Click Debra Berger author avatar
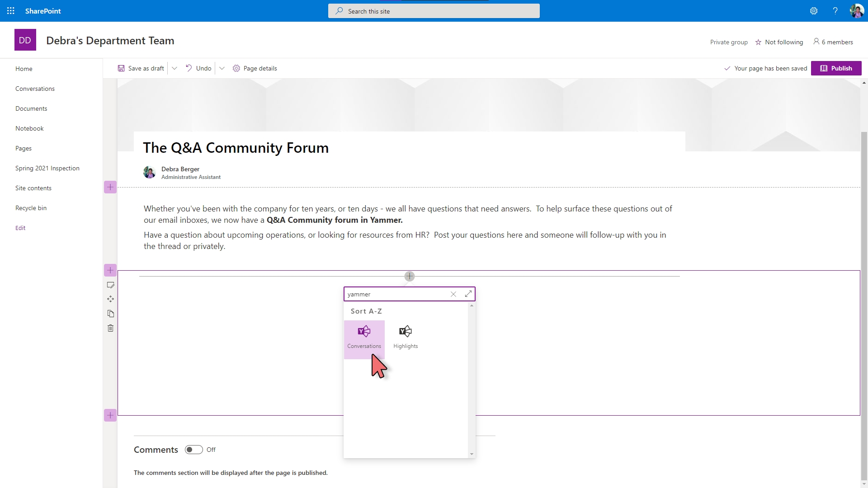The image size is (868, 488). 150,172
